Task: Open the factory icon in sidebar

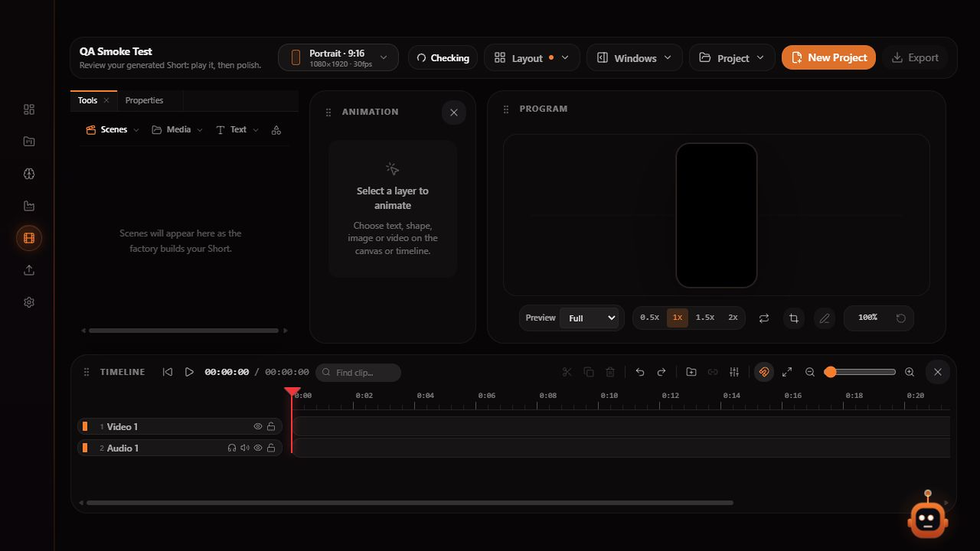Action: coord(29,206)
